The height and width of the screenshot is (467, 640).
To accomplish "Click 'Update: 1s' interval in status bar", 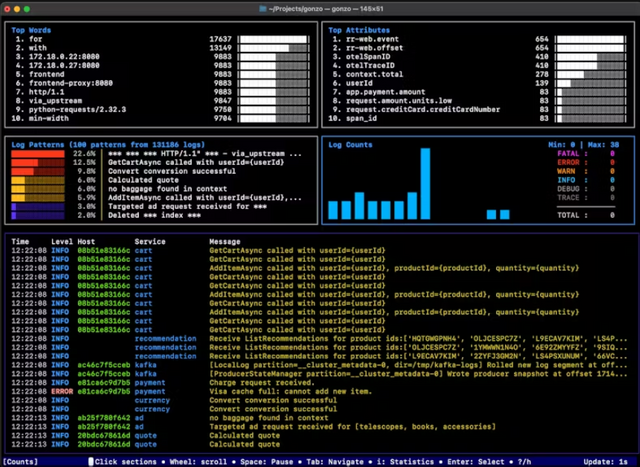I will [606, 462].
